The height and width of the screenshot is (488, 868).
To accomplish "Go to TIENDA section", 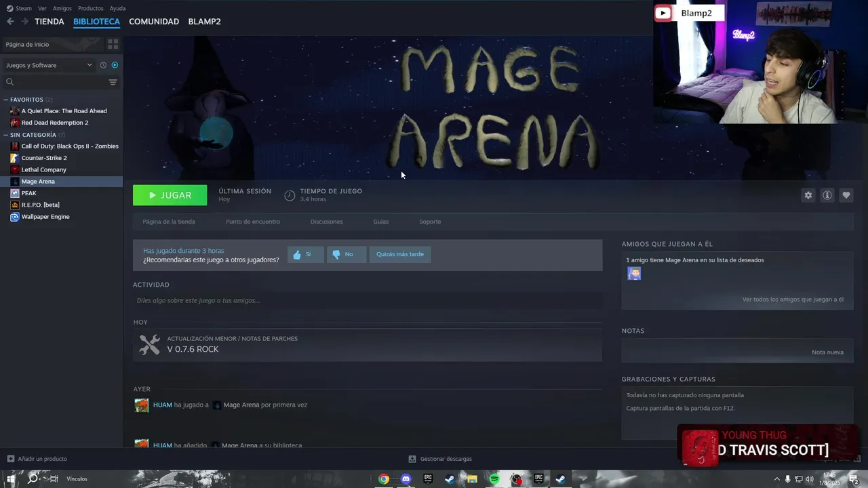I will pos(50,22).
